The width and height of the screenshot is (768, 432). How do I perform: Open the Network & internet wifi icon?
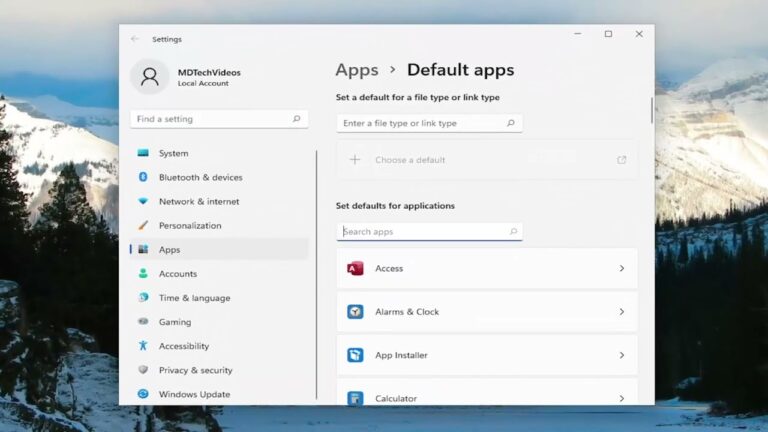click(143, 201)
